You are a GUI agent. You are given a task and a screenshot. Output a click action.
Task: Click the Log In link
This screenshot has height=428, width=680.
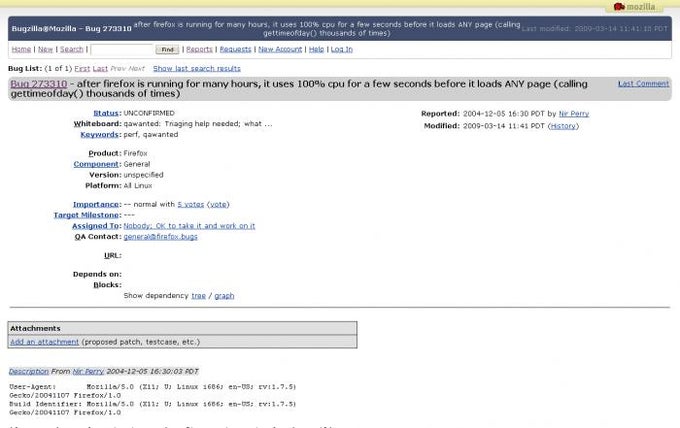[x=342, y=49]
